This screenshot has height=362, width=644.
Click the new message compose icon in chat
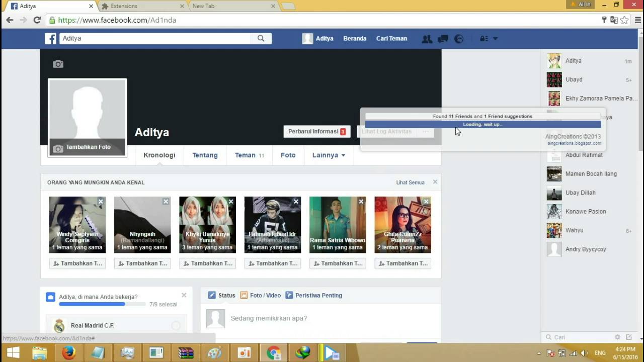(628, 337)
